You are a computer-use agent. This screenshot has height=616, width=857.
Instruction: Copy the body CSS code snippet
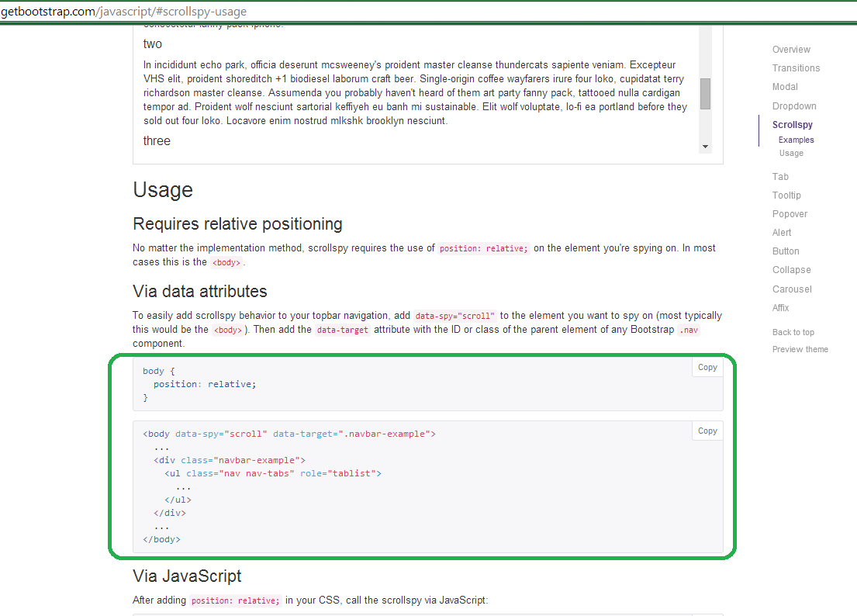(707, 367)
